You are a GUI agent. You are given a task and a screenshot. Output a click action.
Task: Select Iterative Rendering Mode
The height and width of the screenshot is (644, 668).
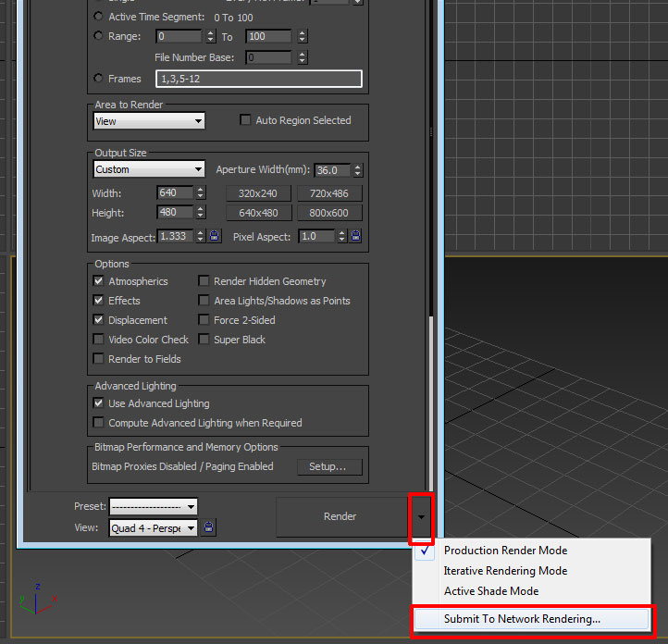click(x=505, y=571)
